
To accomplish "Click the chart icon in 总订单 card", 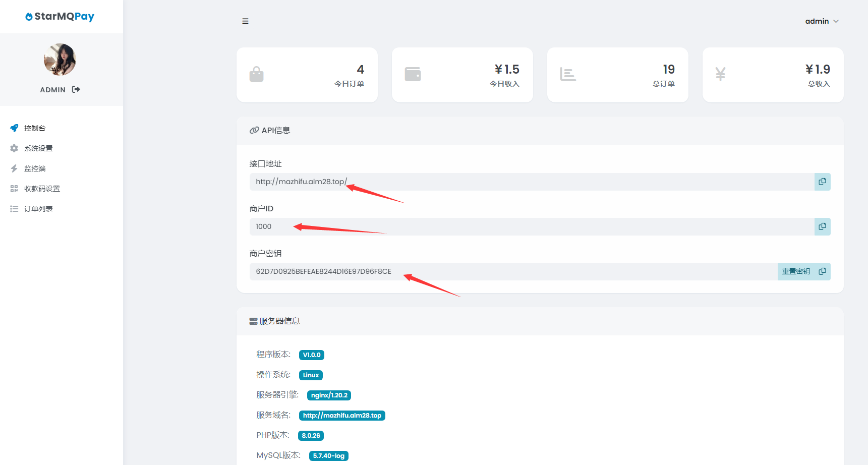I will [x=567, y=75].
